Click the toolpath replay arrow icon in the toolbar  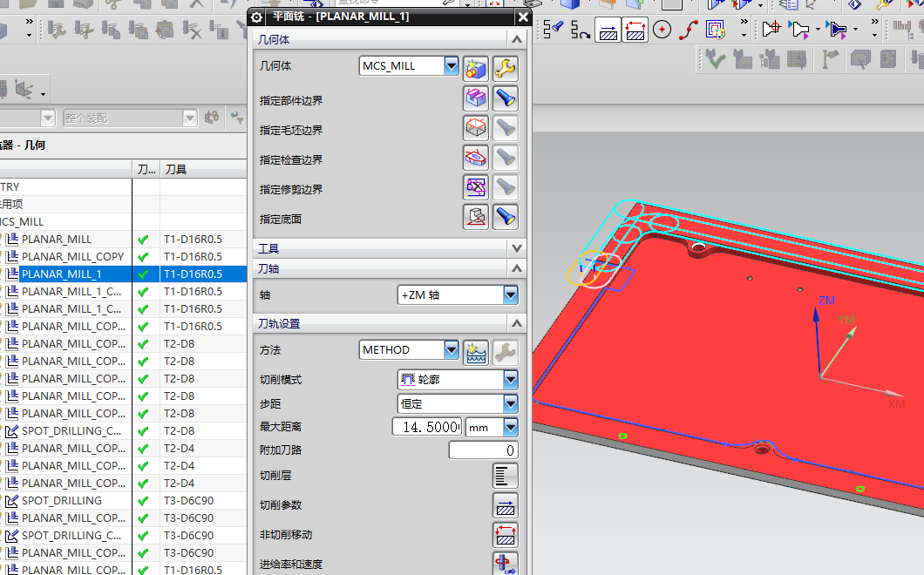coord(580,30)
